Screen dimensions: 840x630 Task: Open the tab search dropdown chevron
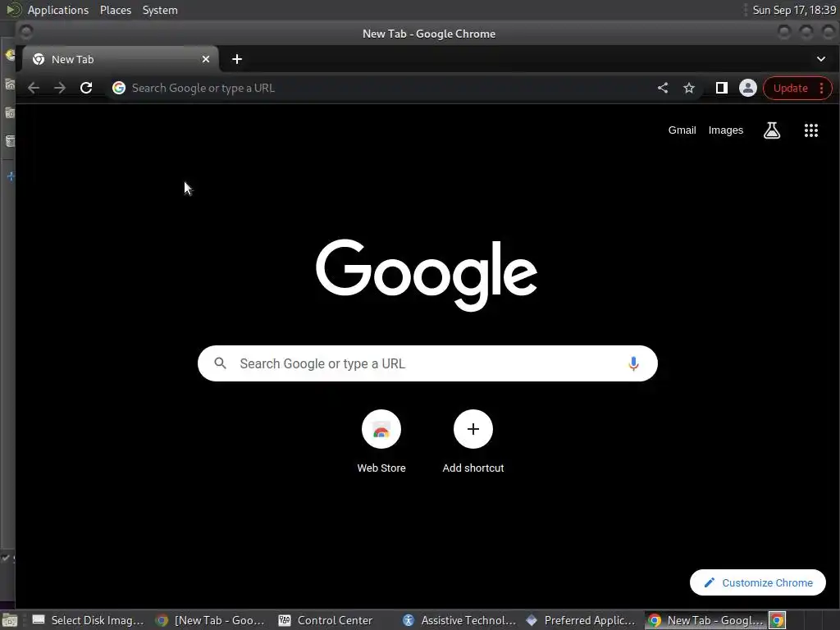click(x=820, y=59)
